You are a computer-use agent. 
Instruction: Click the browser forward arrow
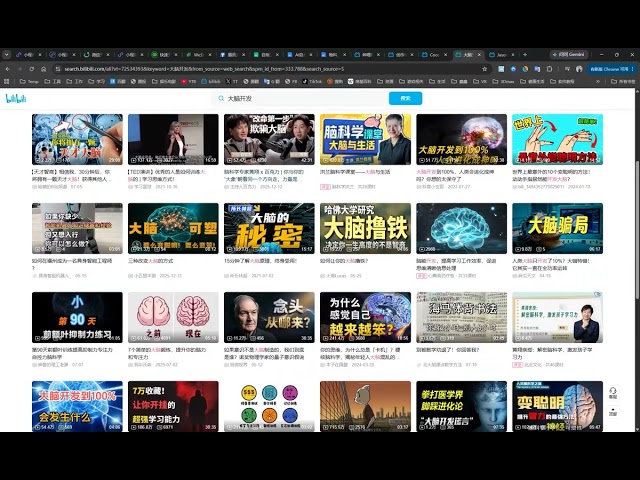(x=20, y=69)
